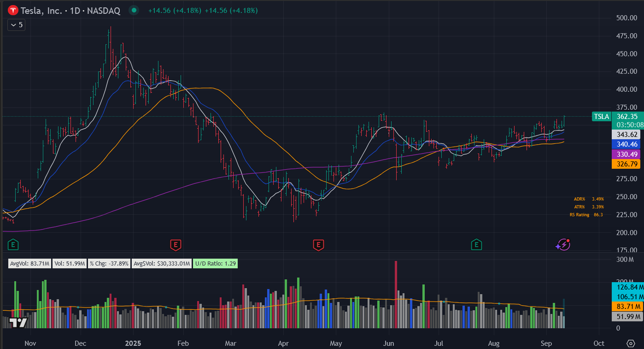The width and height of the screenshot is (644, 349).
Task: Click the gray 51.99 M volume label
Action: click(626, 316)
